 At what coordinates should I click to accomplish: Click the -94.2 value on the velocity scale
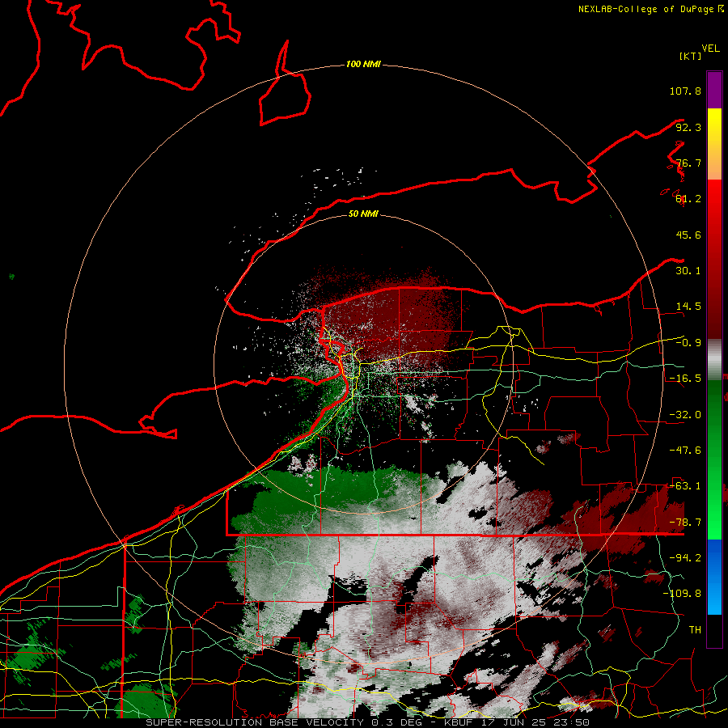coord(685,558)
